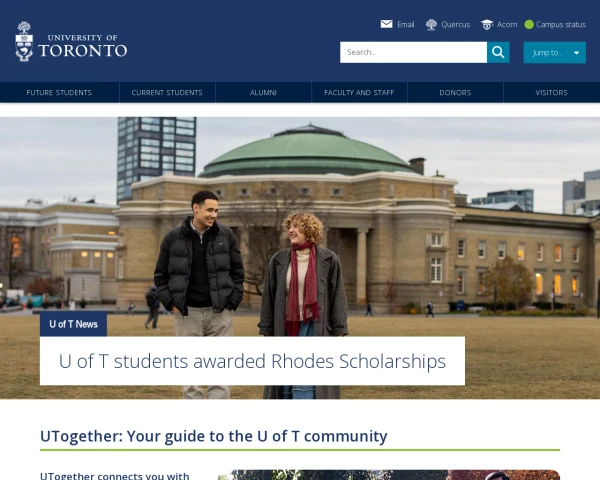Click the Acorn graduation cap icon
The width and height of the screenshot is (600, 480).
(x=487, y=24)
